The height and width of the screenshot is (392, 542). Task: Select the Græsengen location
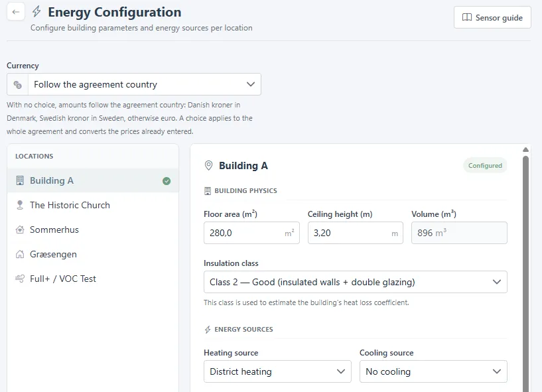coord(93,254)
